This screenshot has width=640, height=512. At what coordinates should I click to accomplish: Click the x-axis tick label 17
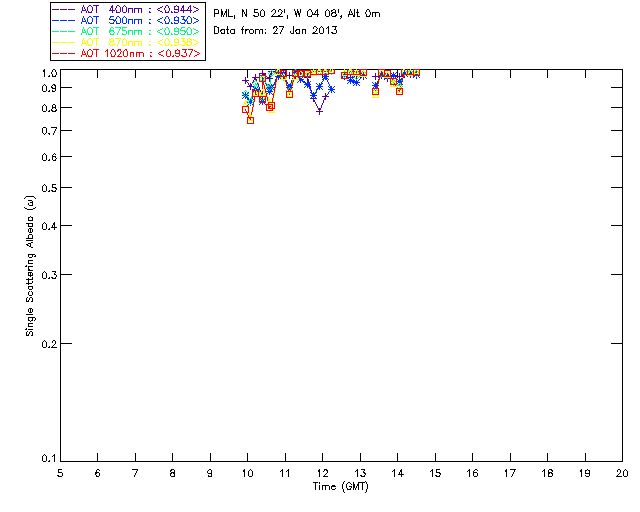[x=510, y=473]
